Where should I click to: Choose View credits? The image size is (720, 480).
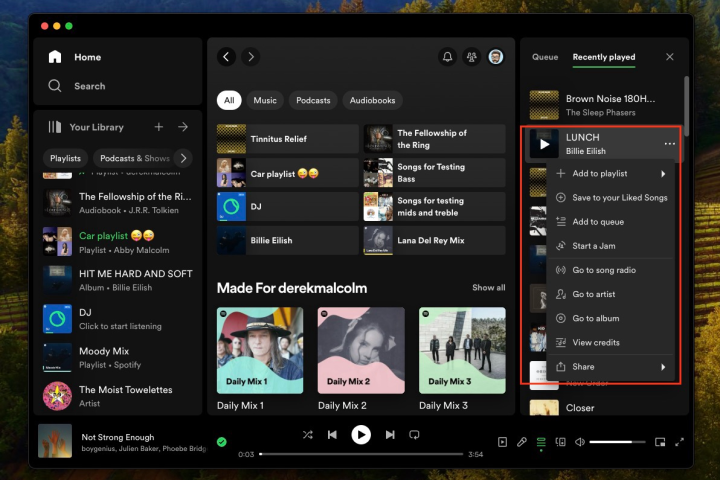[x=611, y=342]
